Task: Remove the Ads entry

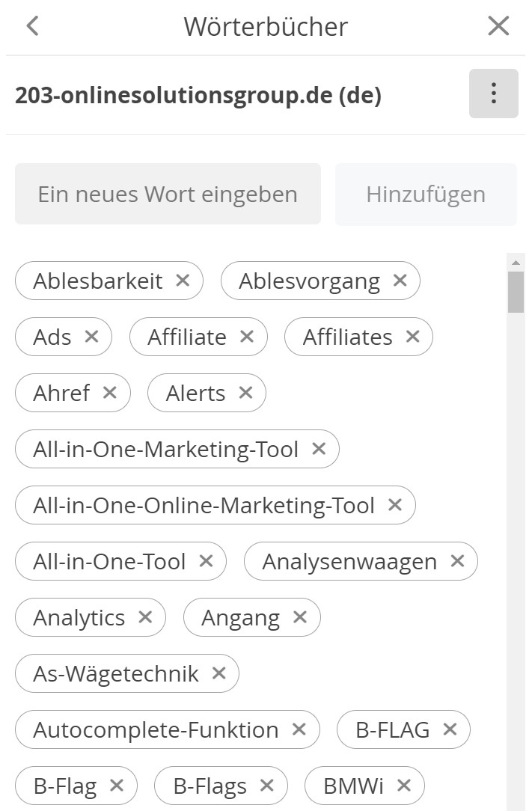Action: tap(91, 337)
